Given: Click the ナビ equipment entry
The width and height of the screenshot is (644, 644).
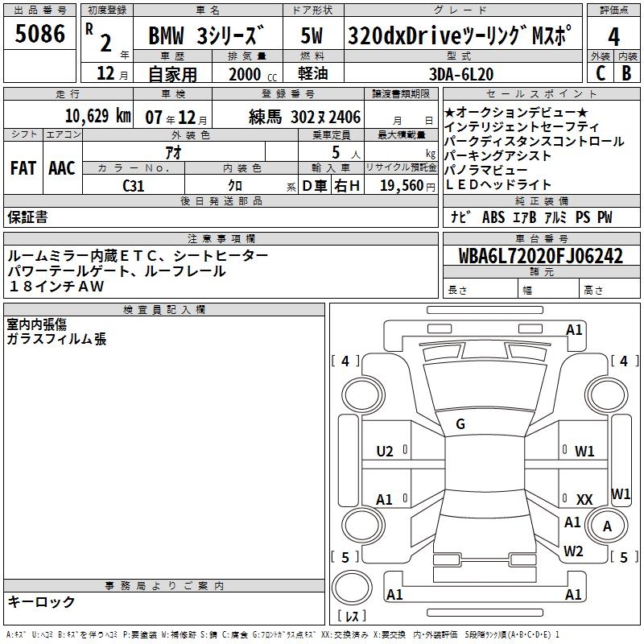Looking at the screenshot, I should (460, 217).
